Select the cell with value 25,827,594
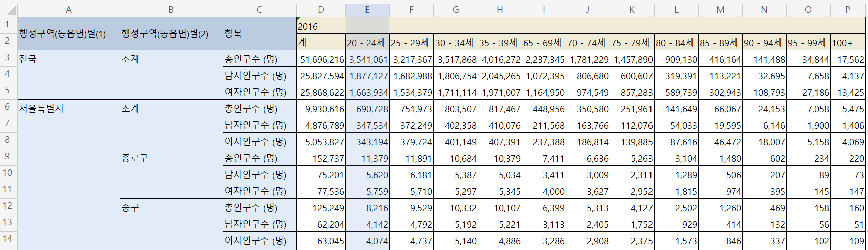Image resolution: width=868 pixels, height=250 pixels. click(x=321, y=75)
